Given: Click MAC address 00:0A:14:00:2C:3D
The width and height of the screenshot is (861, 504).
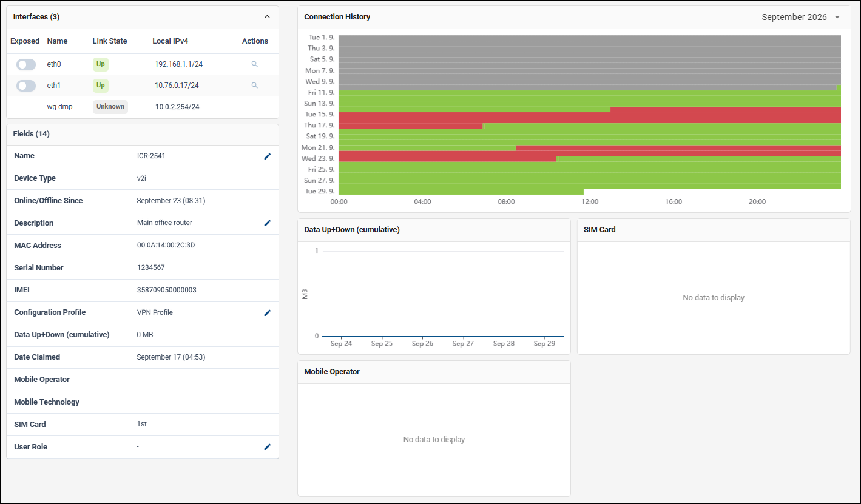Looking at the screenshot, I should coord(166,246).
